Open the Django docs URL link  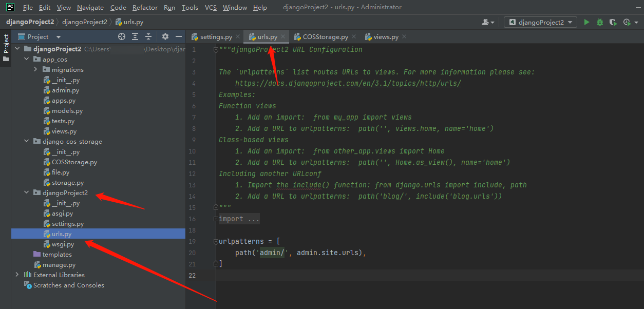[x=348, y=83]
